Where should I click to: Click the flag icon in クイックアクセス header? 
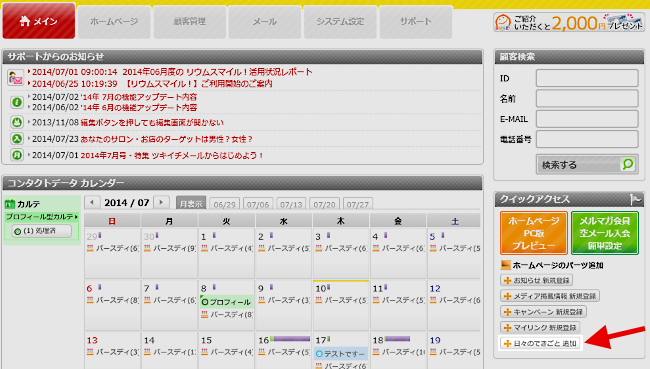(635, 199)
